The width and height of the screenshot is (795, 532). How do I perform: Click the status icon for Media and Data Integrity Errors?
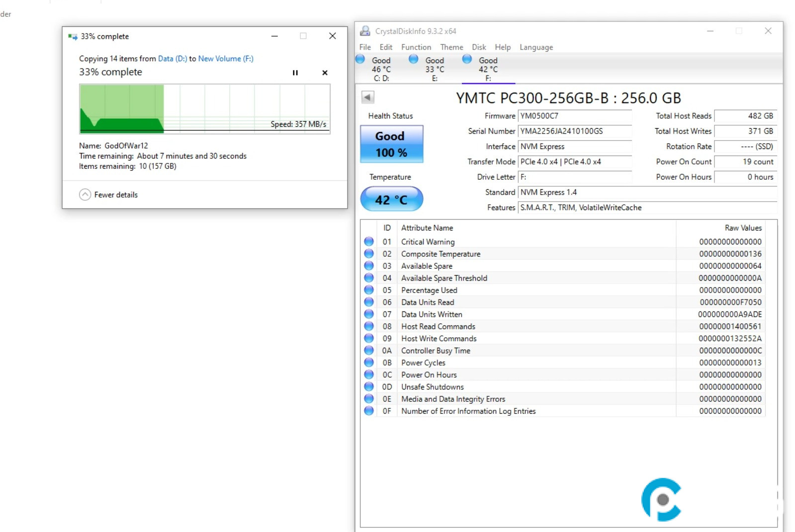(x=369, y=398)
